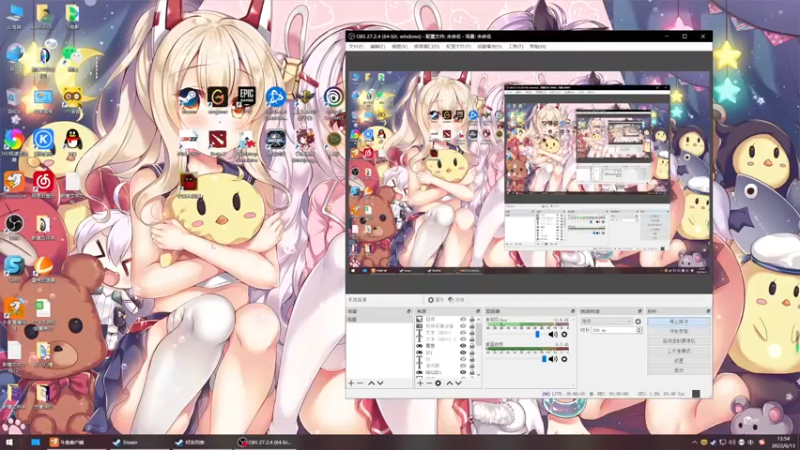Screen dimensions: 800x450
Task: Move scene down with Scenes down arrow
Action: 380,383
